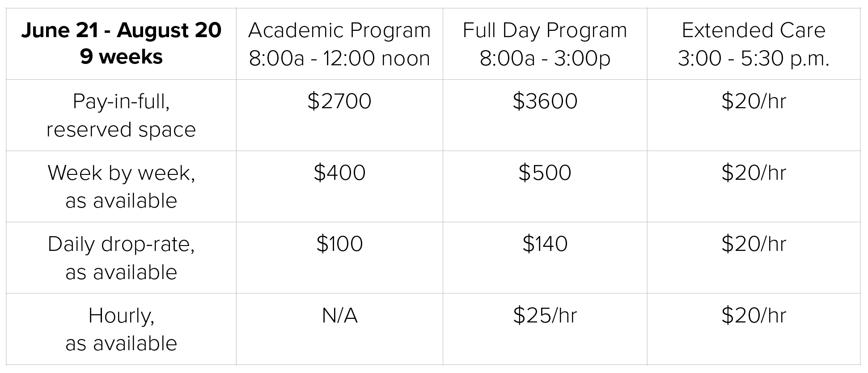Select the N/A cell under Academic Program
This screenshot has width=868, height=373.
tap(339, 315)
